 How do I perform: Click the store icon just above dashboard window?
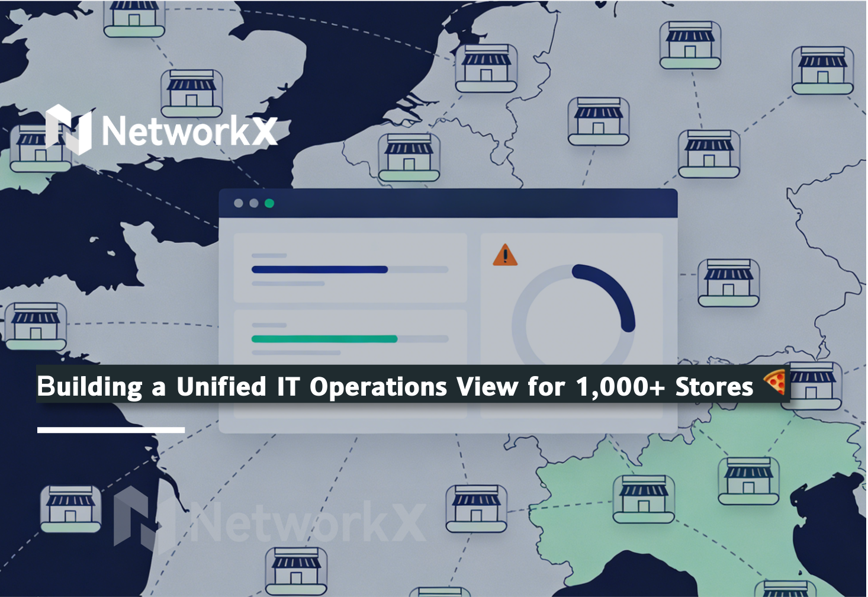coord(409,157)
